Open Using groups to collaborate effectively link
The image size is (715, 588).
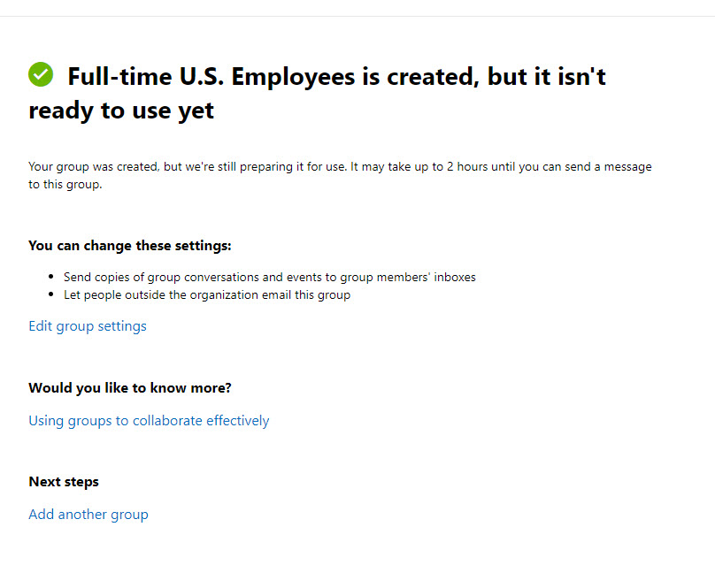(x=149, y=421)
